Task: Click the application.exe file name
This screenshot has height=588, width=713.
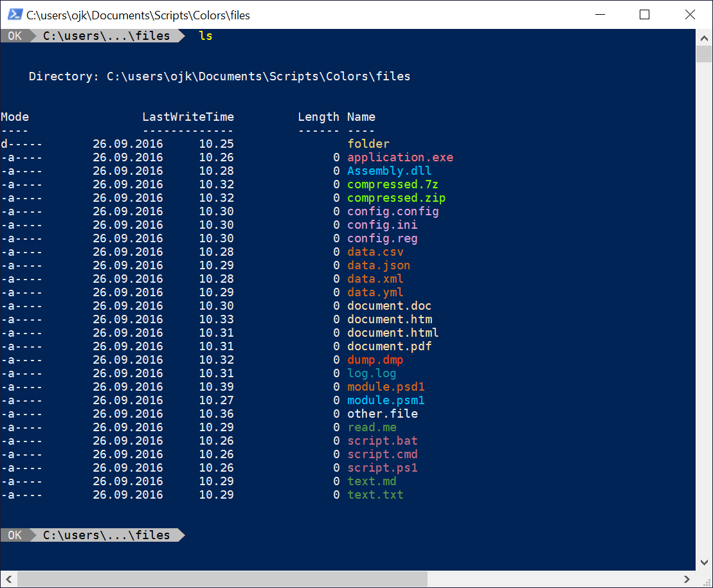Action: 401,157
